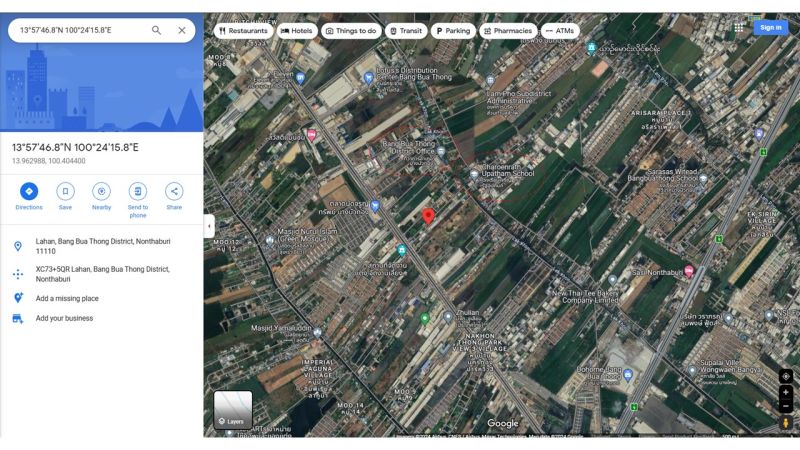The height and width of the screenshot is (450, 800).
Task: Save this location with the bookmark icon
Action: 65,191
